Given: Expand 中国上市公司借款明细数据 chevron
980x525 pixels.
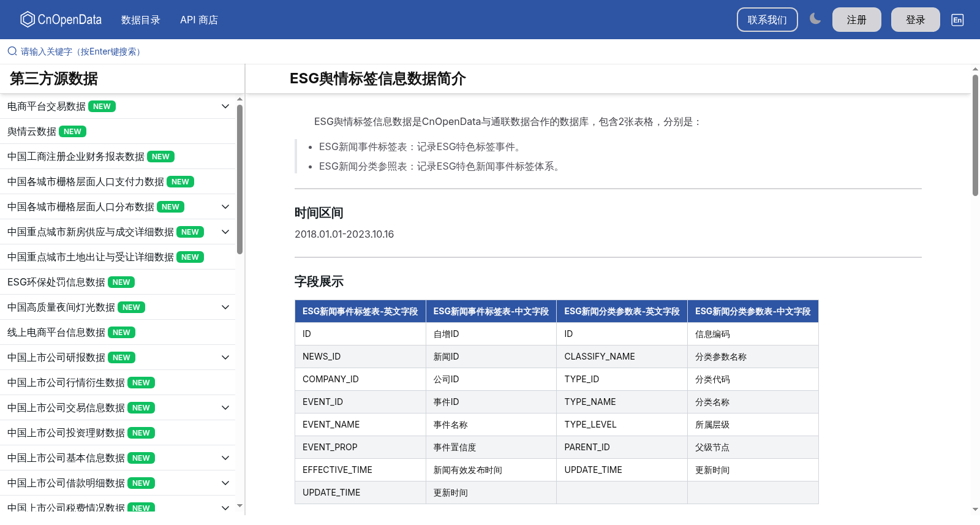Looking at the screenshot, I should tap(225, 483).
